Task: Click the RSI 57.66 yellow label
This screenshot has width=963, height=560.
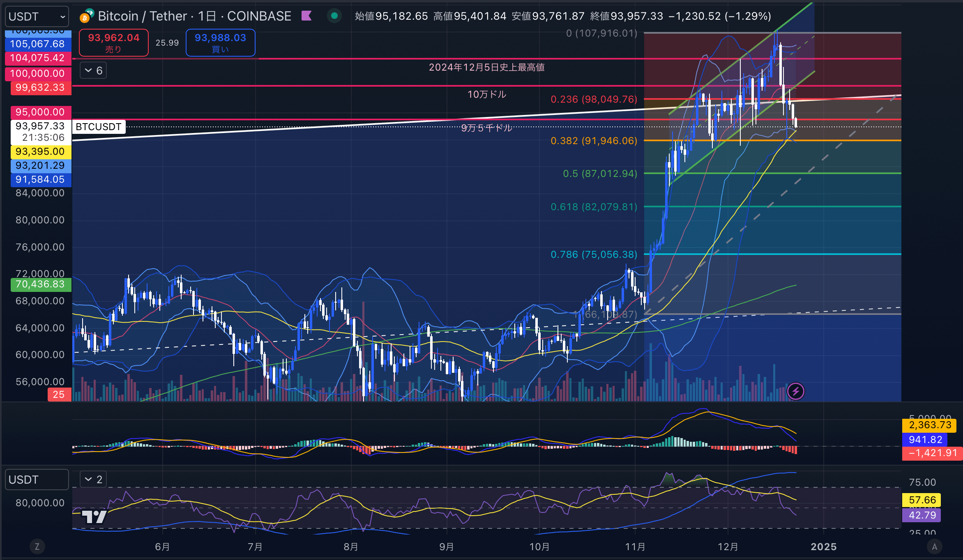Action: [x=922, y=500]
